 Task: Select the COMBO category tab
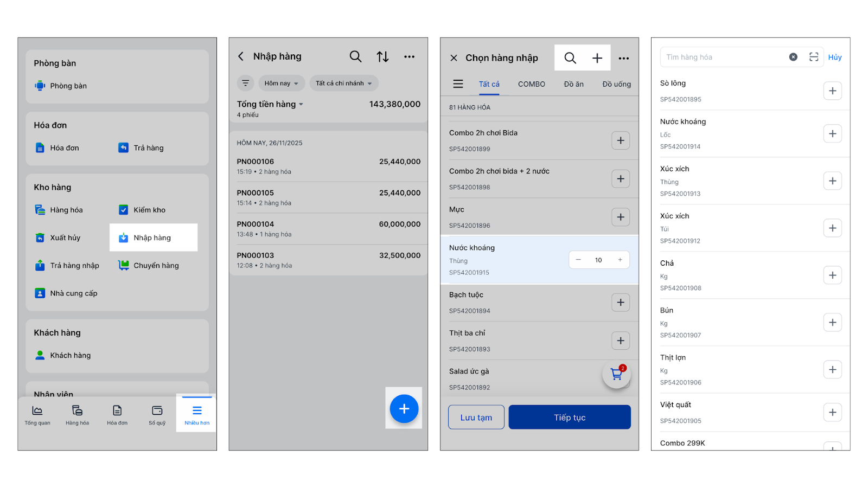click(532, 84)
